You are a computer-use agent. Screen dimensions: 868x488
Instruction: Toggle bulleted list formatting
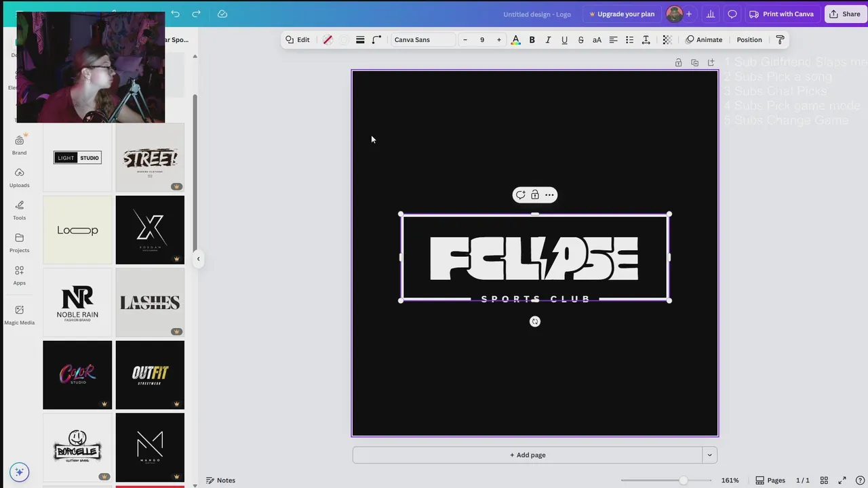click(629, 40)
